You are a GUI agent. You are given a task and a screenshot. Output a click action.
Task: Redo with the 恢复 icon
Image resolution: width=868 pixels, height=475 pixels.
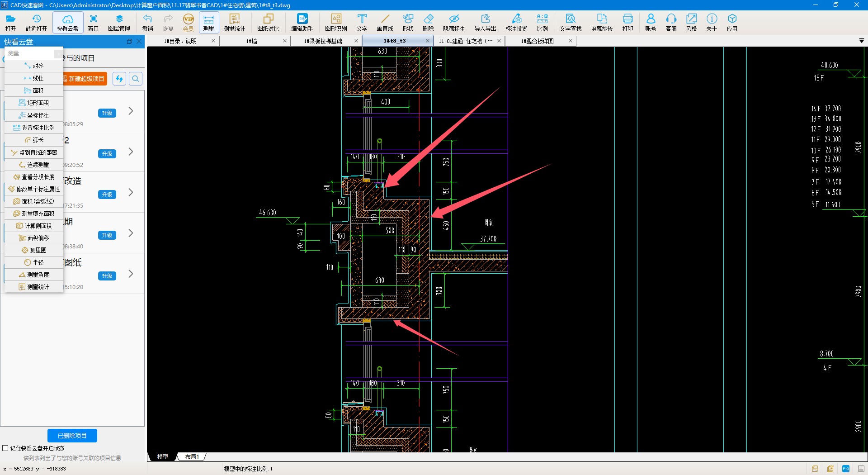168,22
